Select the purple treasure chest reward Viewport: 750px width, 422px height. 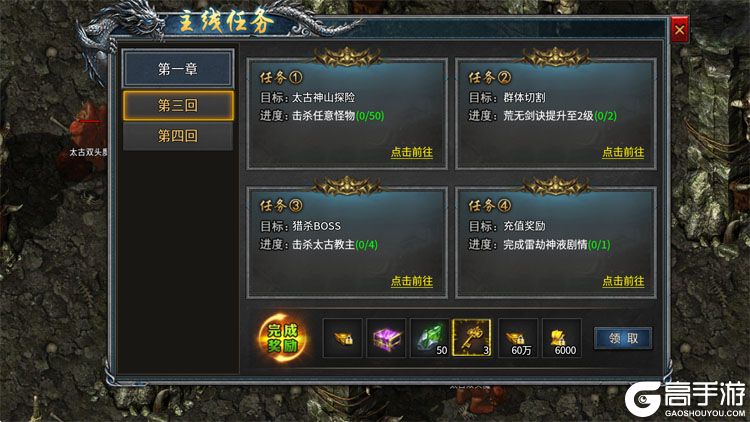pyautogui.click(x=386, y=338)
